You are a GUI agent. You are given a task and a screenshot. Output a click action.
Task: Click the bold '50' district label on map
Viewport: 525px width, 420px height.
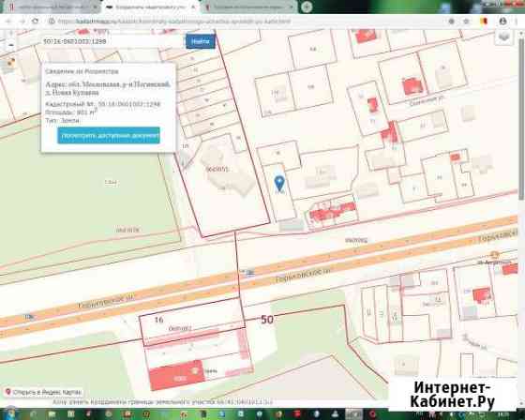tap(267, 320)
